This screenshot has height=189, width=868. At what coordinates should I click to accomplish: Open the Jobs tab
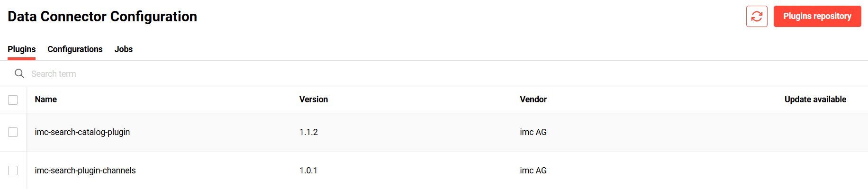tap(123, 49)
